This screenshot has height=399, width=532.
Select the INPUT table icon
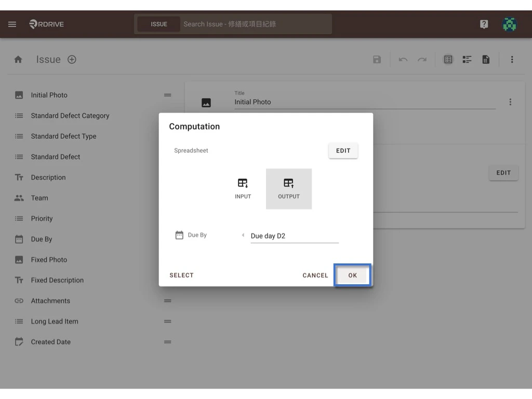point(243,189)
